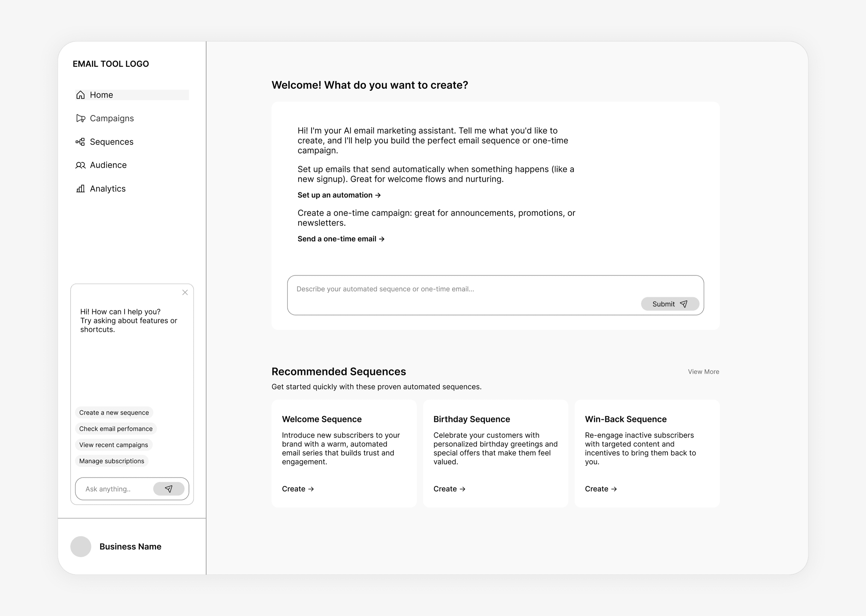Click View More next to Recommended Sequences

click(703, 371)
